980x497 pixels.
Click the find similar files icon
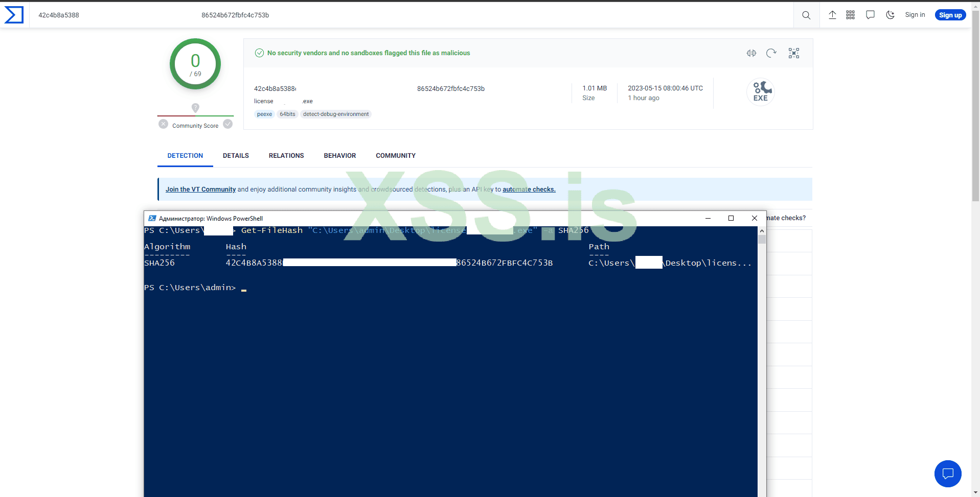coord(751,53)
